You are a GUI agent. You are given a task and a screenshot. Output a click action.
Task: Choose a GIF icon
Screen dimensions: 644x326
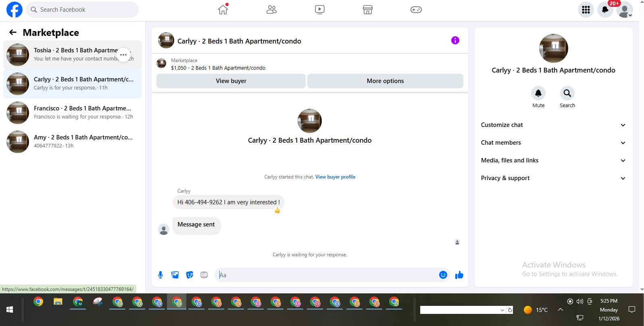[x=204, y=275]
